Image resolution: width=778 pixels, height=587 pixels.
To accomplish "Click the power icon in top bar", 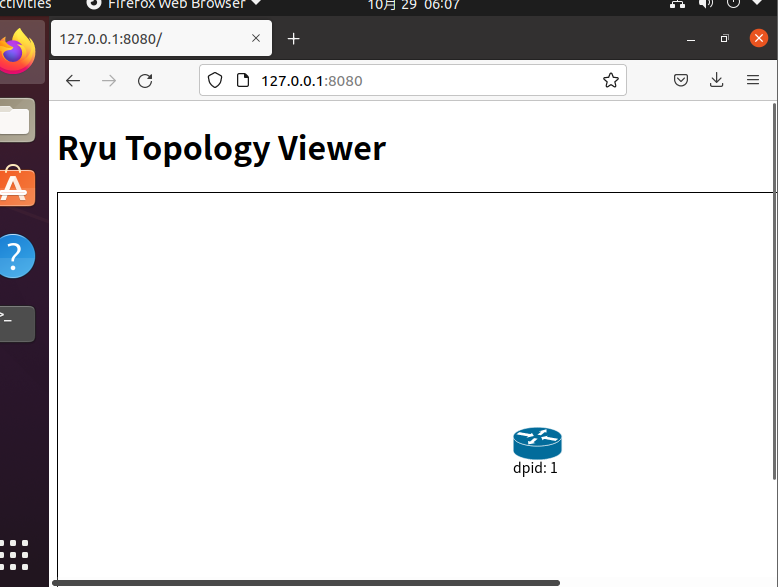I will point(733,4).
